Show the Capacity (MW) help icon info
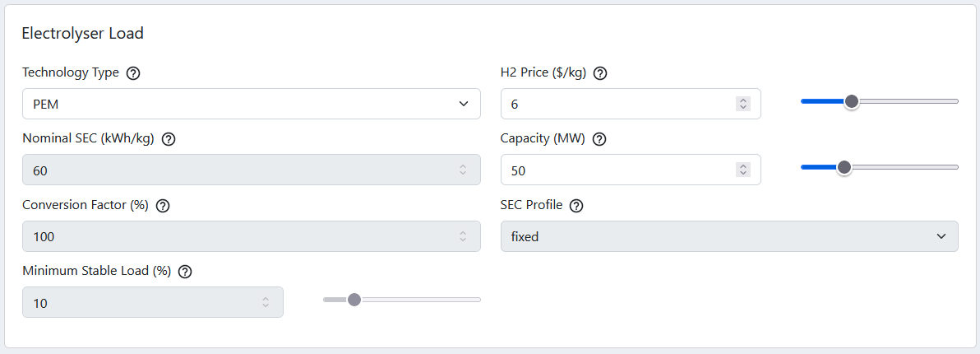The height and width of the screenshot is (354, 980). coord(599,139)
